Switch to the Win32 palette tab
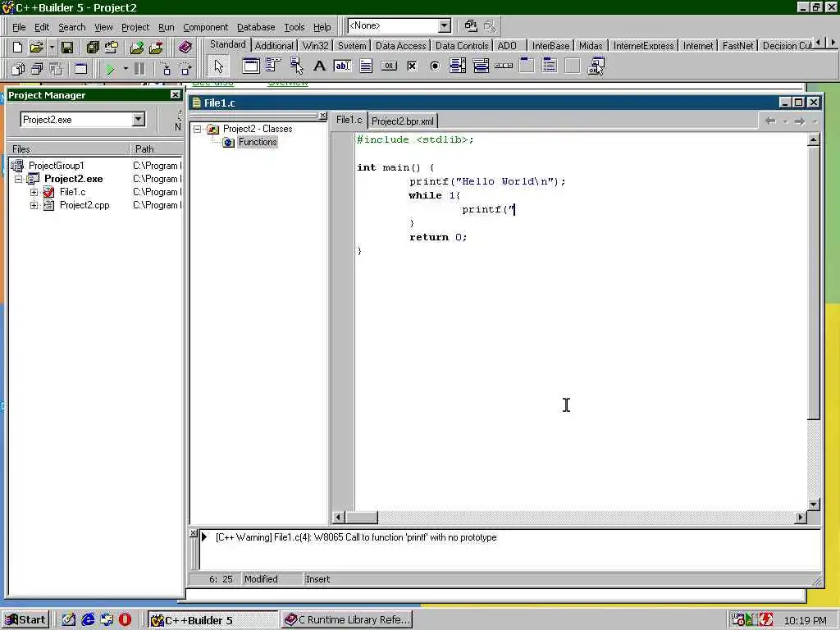 pyautogui.click(x=315, y=46)
